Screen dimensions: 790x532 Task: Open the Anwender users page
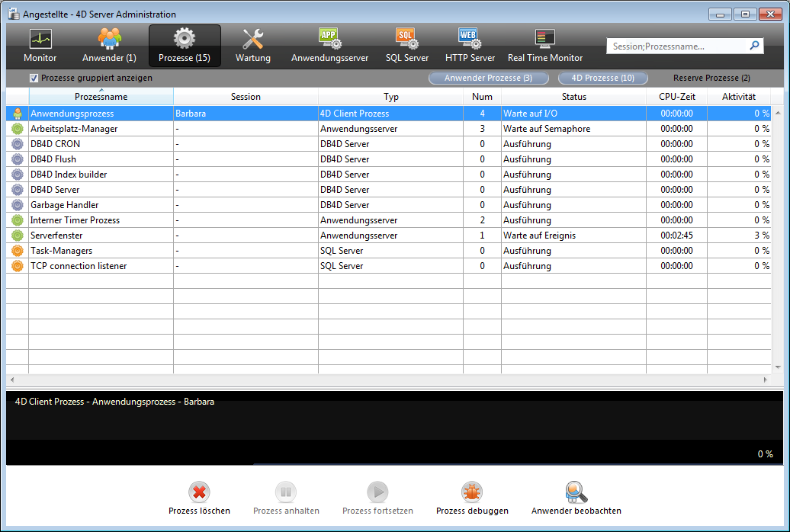click(x=109, y=39)
